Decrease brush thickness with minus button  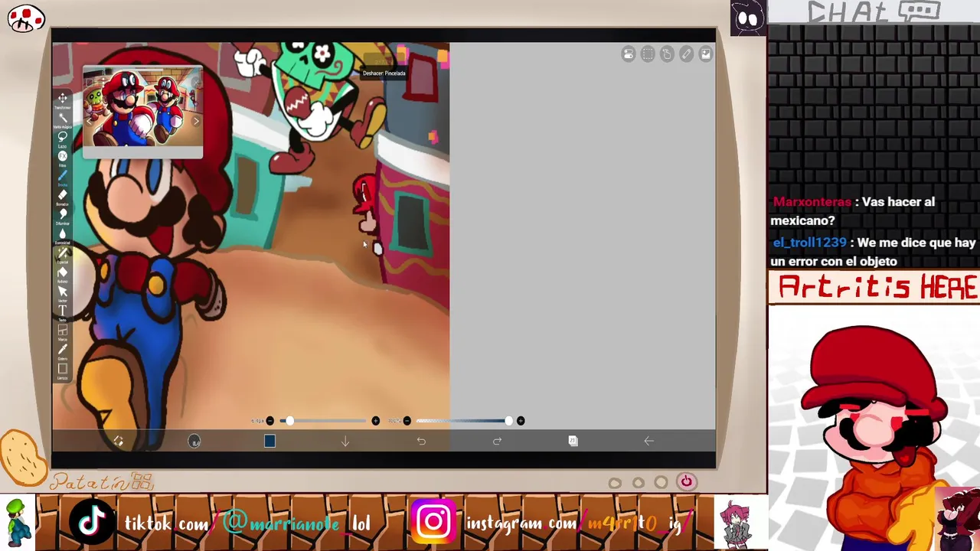[x=269, y=421]
